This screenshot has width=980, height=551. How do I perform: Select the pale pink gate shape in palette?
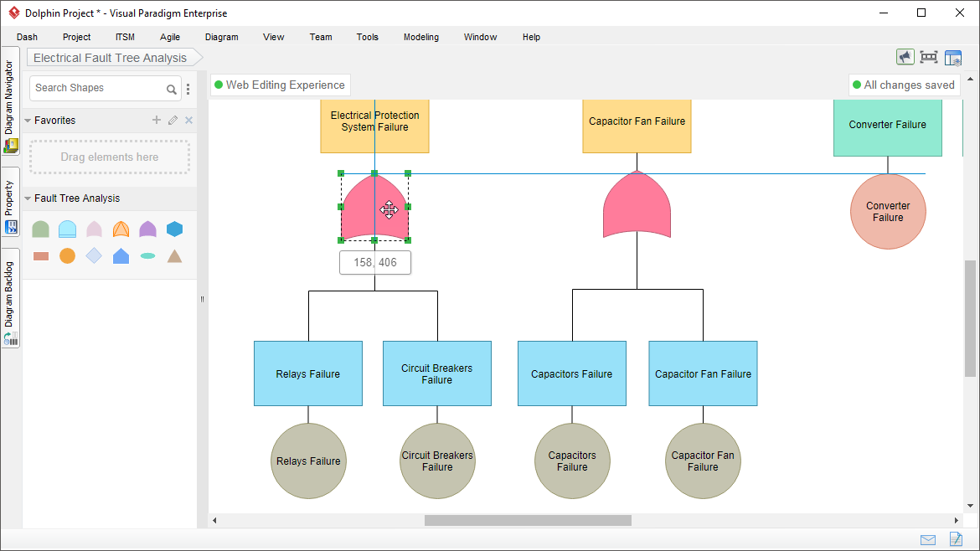[x=94, y=229]
